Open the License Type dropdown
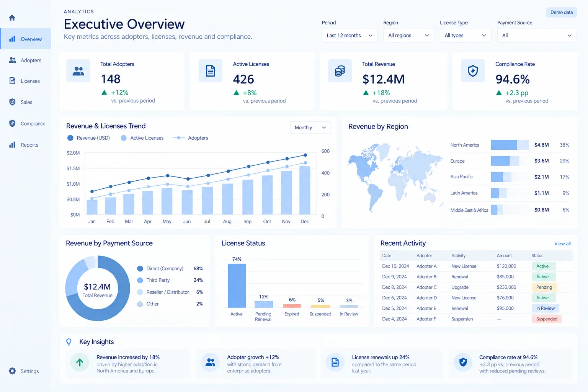 (x=465, y=36)
